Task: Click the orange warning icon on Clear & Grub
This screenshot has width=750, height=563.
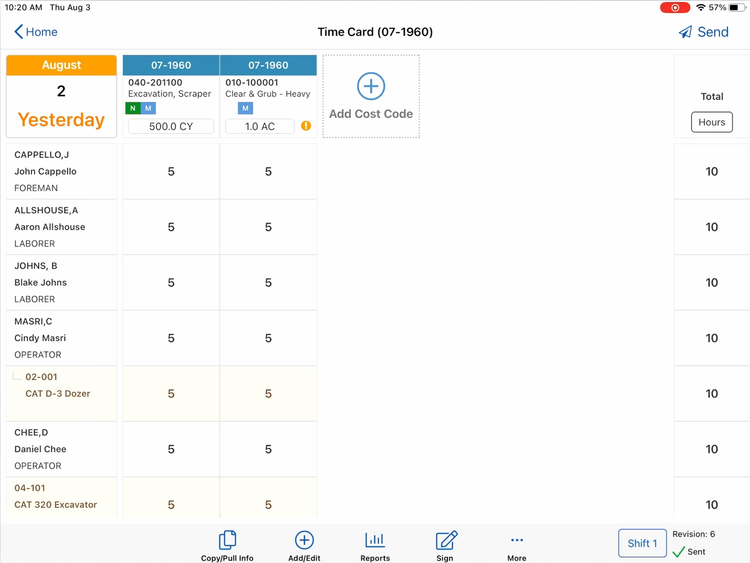Action: tap(306, 126)
